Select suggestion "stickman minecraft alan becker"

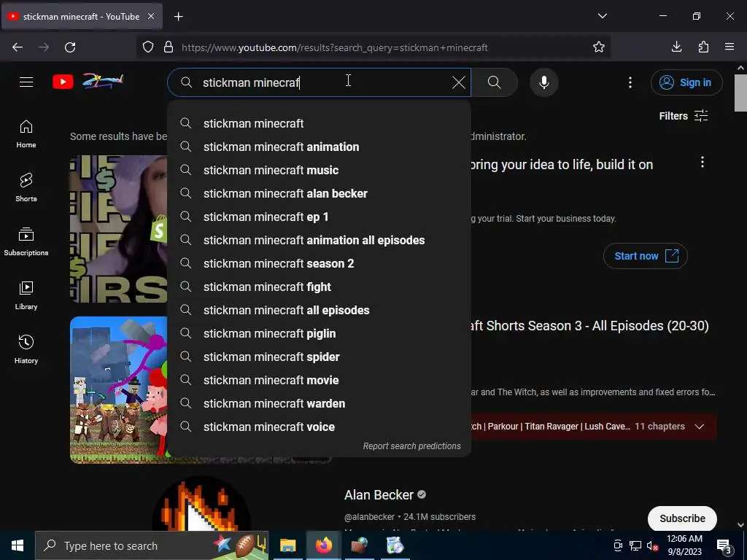point(320,193)
